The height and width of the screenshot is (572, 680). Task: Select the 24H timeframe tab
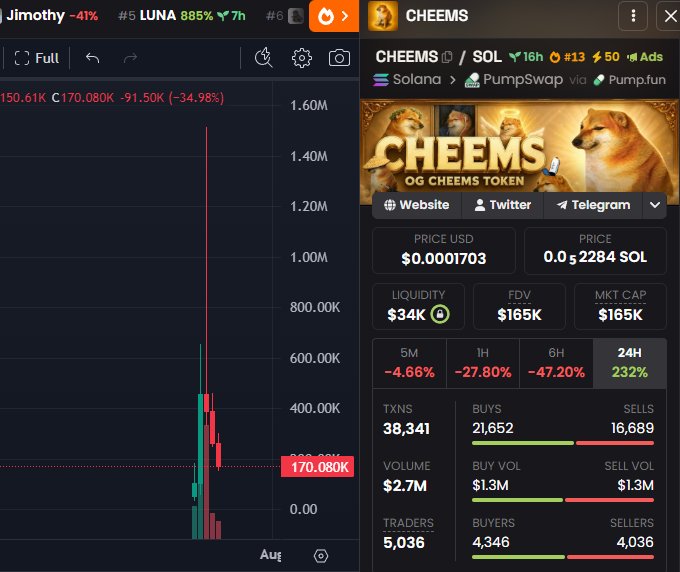tap(630, 363)
